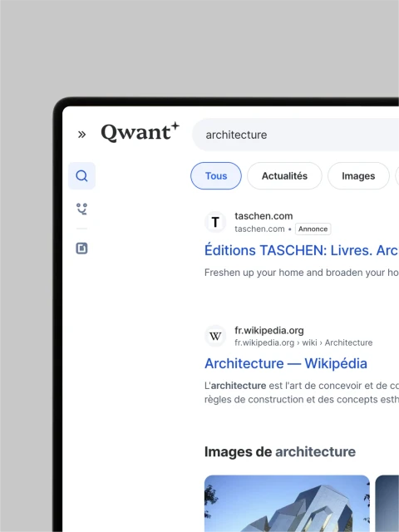The height and width of the screenshot is (532, 399).
Task: Focus the architecture search field
Action: pyautogui.click(x=296, y=135)
